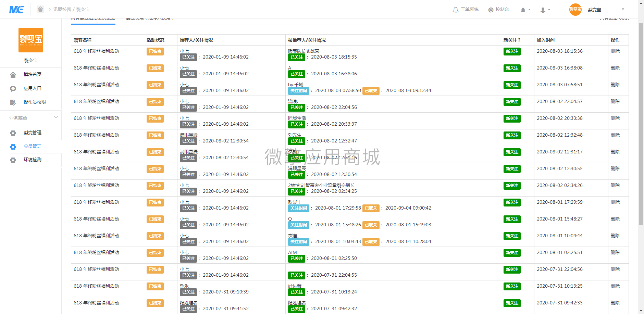
Task: Open notifications bell dropdown
Action: (x=525, y=10)
